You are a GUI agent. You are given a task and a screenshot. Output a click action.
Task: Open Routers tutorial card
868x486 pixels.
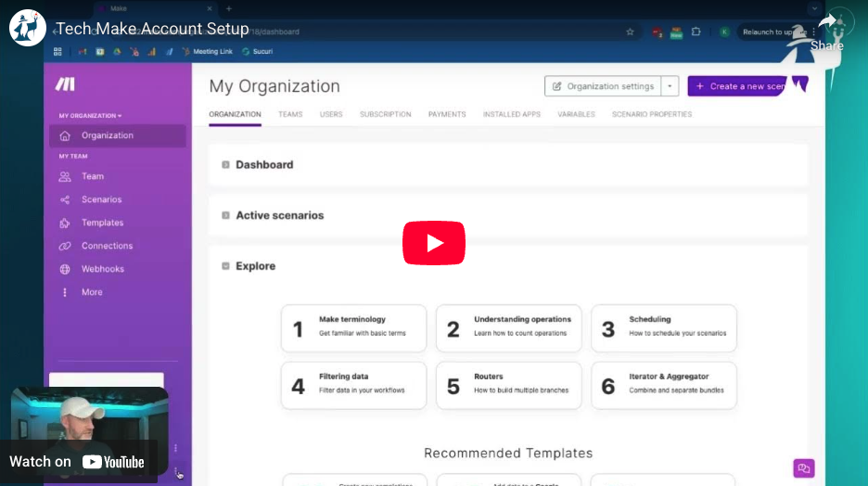click(509, 386)
